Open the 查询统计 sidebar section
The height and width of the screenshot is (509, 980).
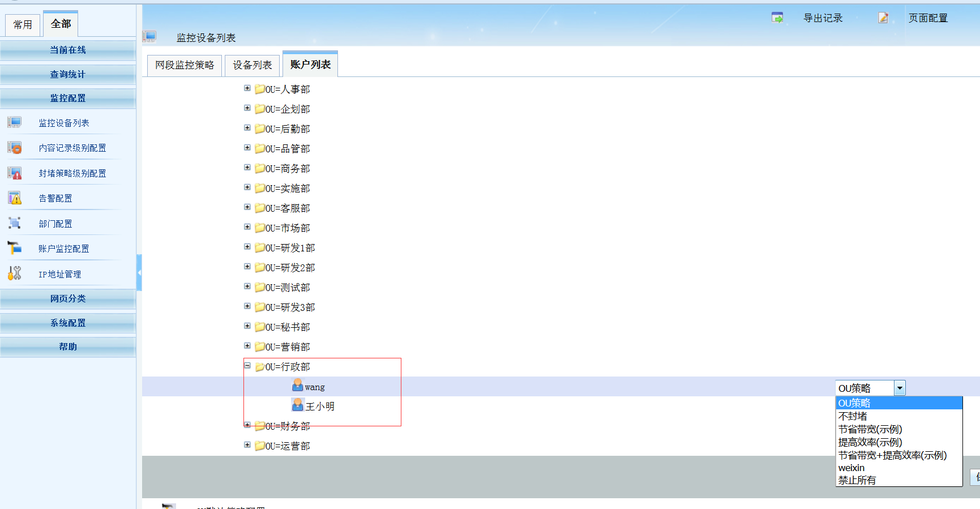[68, 74]
